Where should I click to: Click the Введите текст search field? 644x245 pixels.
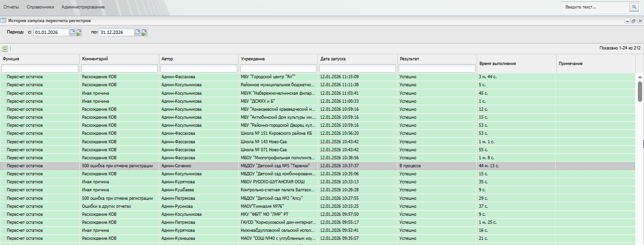coord(595,7)
